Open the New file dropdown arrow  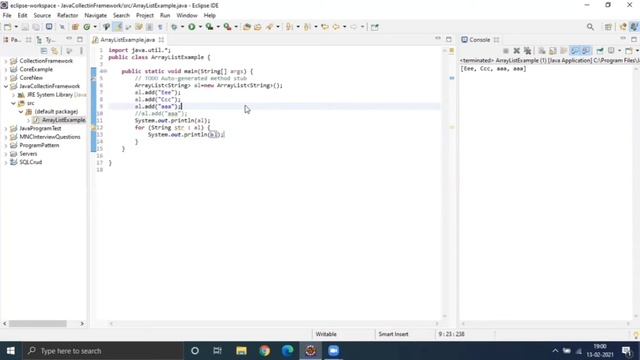click(16, 27)
